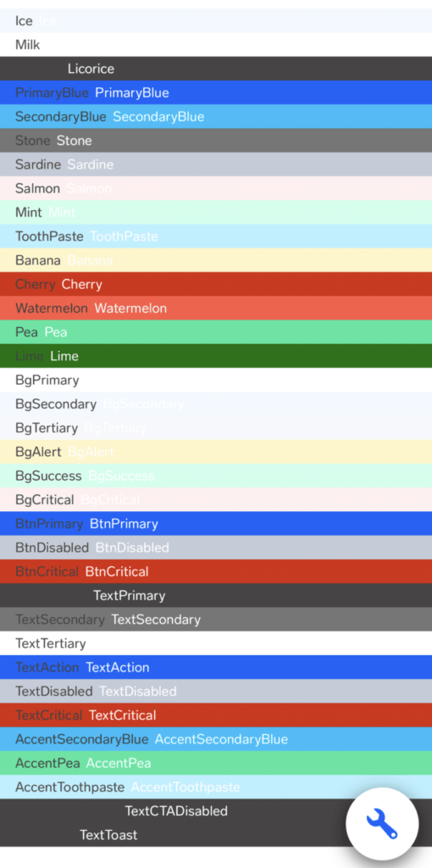The image size is (432, 868).
Task: Select the PrimaryBlue color swatch row
Action: click(x=216, y=92)
